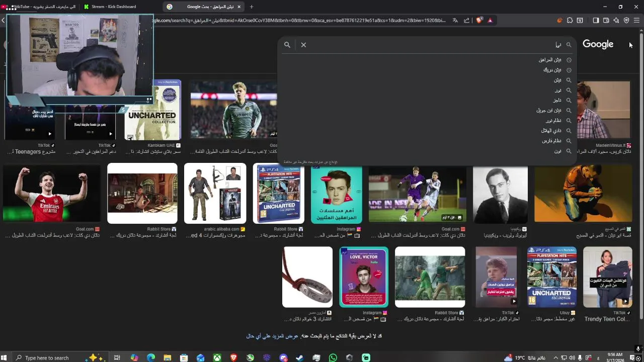Open the Ubuy PlayStation Hits Uncharted image
644x362 pixels.
[x=552, y=277]
